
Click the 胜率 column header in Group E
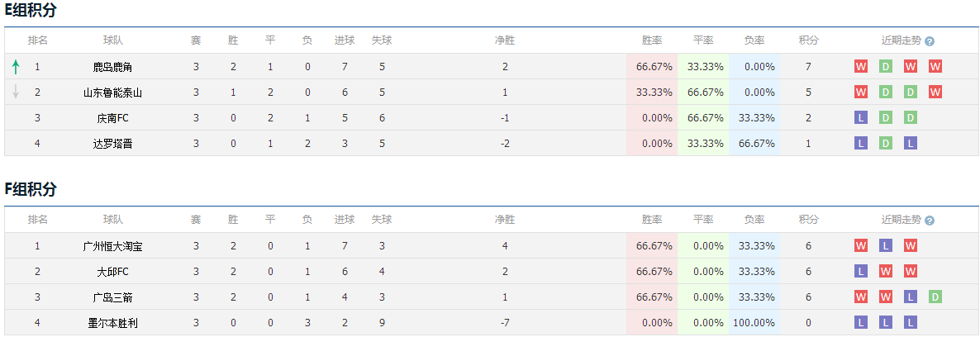point(652,40)
